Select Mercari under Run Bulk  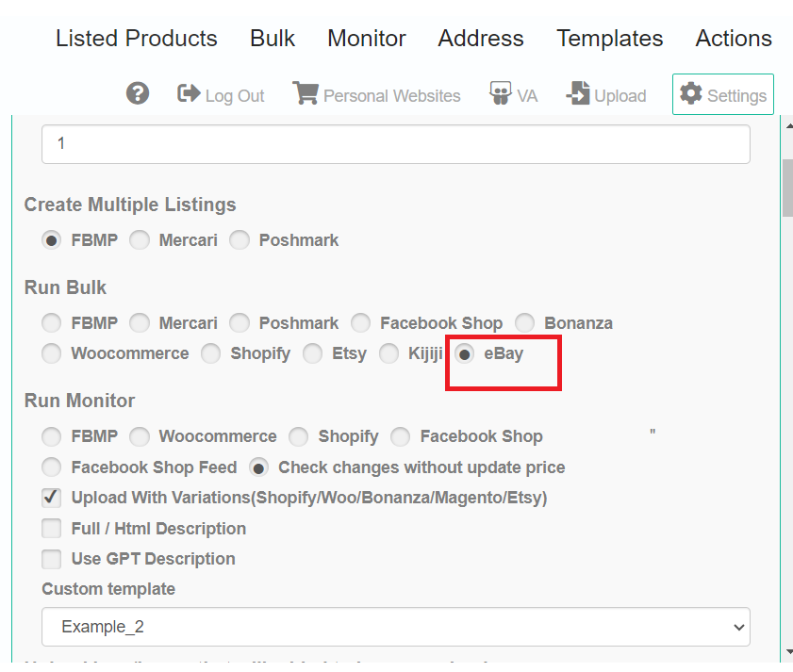139,323
